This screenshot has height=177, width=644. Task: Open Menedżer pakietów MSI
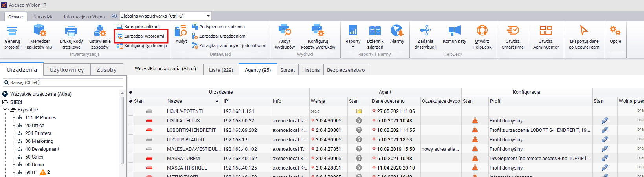(x=40, y=31)
